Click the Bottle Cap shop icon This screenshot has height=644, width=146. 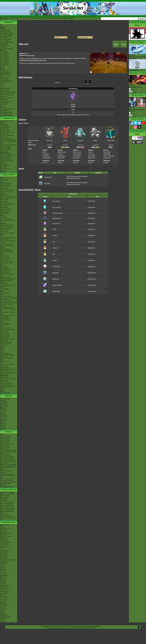pos(45,279)
